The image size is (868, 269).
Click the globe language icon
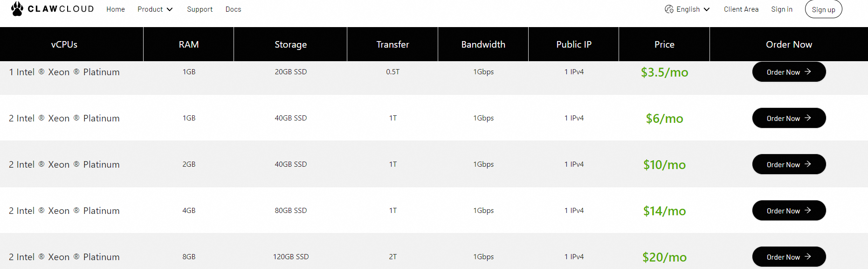(x=669, y=9)
